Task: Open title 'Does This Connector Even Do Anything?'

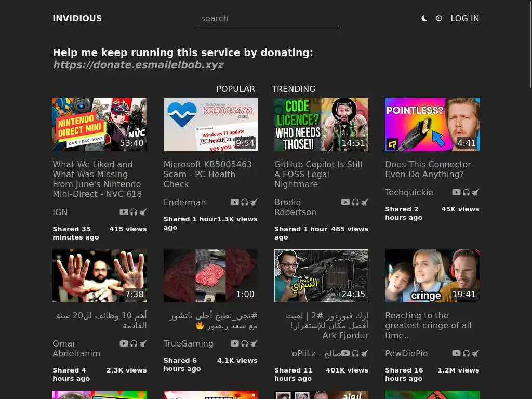Action: 428,169
